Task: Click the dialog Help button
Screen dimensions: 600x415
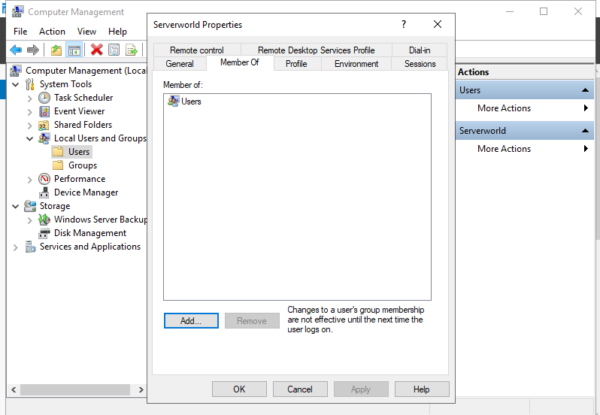Action: [422, 389]
